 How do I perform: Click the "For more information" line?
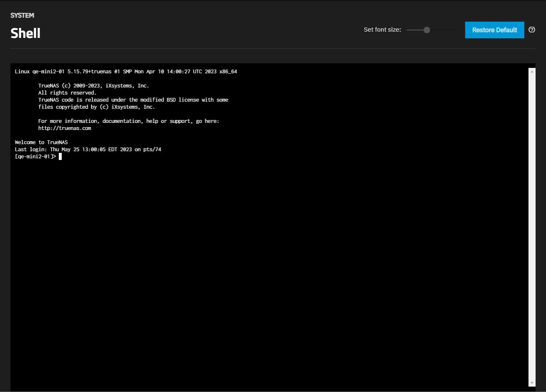(x=129, y=121)
